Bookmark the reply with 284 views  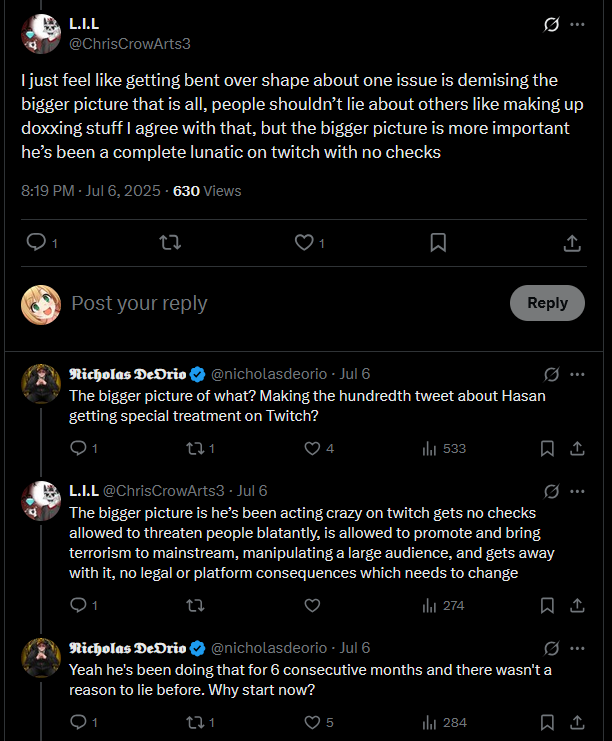coord(547,723)
